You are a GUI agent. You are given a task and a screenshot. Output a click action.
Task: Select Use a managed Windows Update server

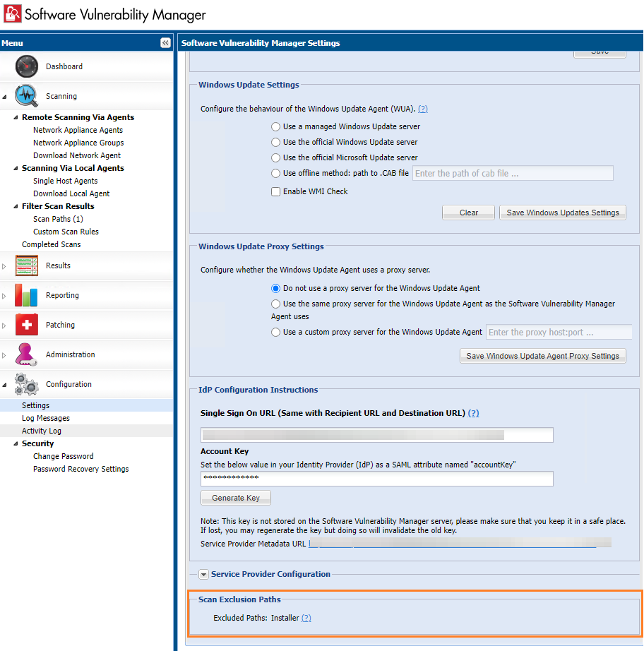275,126
